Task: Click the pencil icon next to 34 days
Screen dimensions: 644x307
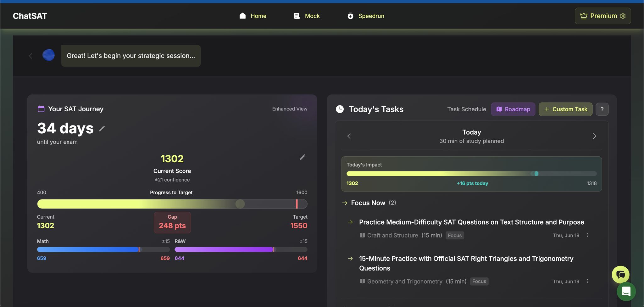Action: click(102, 129)
